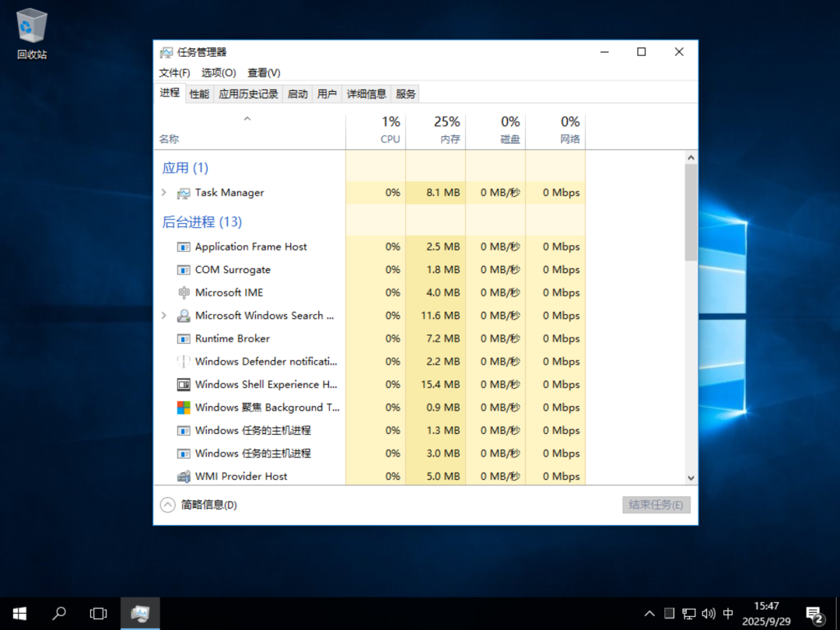Click the Task Manager taskbar button
840x630 pixels.
[x=140, y=614]
